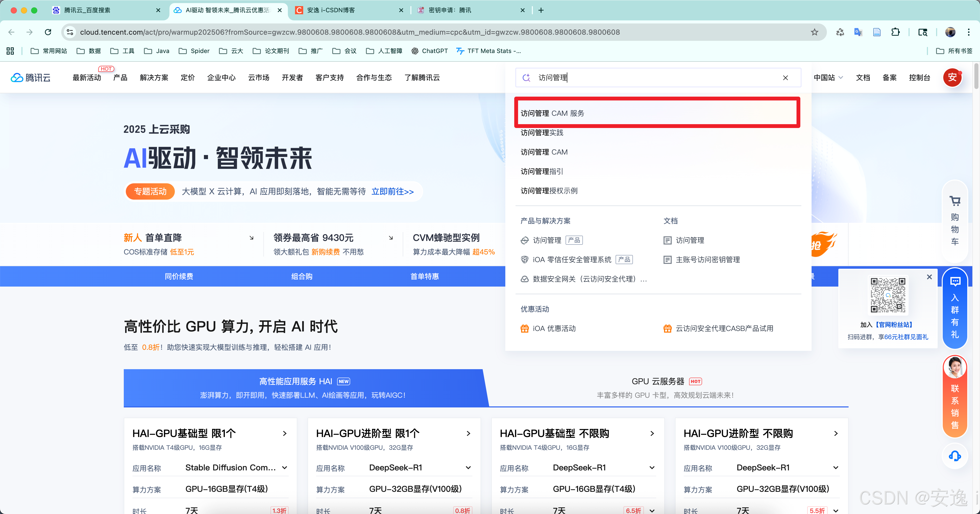980x514 pixels.
Task: Open the bookmarks apps grid icon
Action: [10, 51]
